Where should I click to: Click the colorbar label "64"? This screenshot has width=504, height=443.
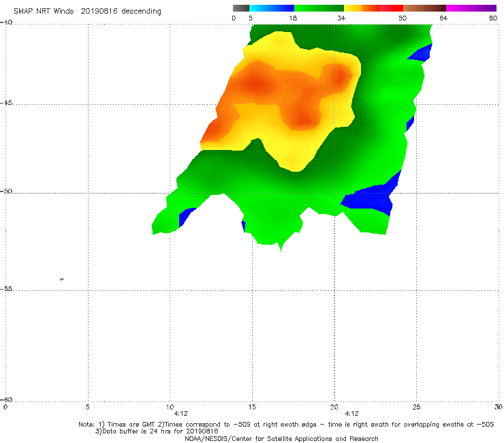point(443,18)
